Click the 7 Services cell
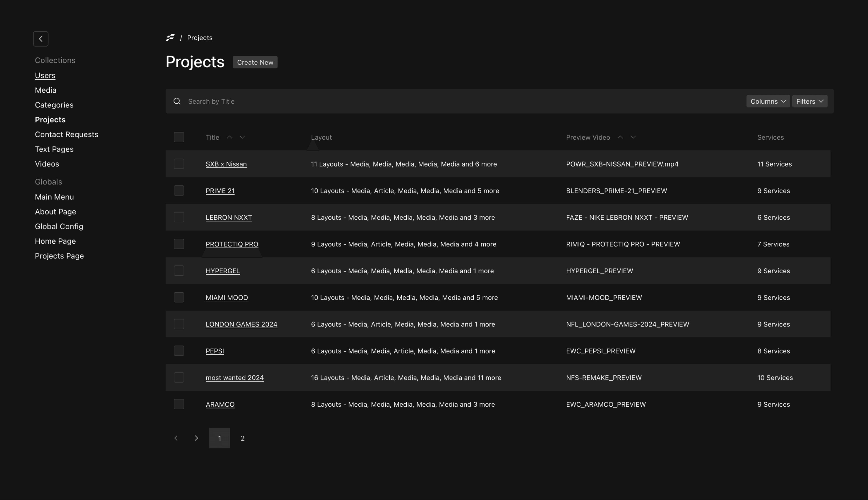Viewport: 868px width, 500px height. (773, 244)
